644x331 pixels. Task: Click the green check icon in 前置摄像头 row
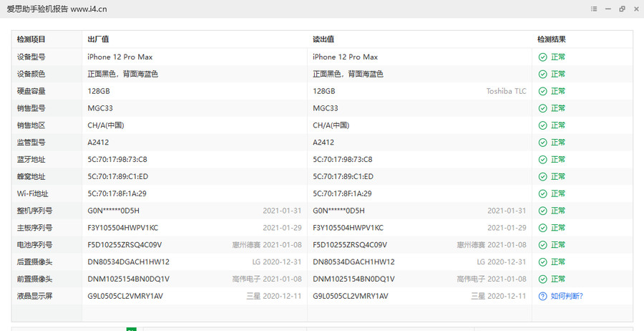[542, 279]
